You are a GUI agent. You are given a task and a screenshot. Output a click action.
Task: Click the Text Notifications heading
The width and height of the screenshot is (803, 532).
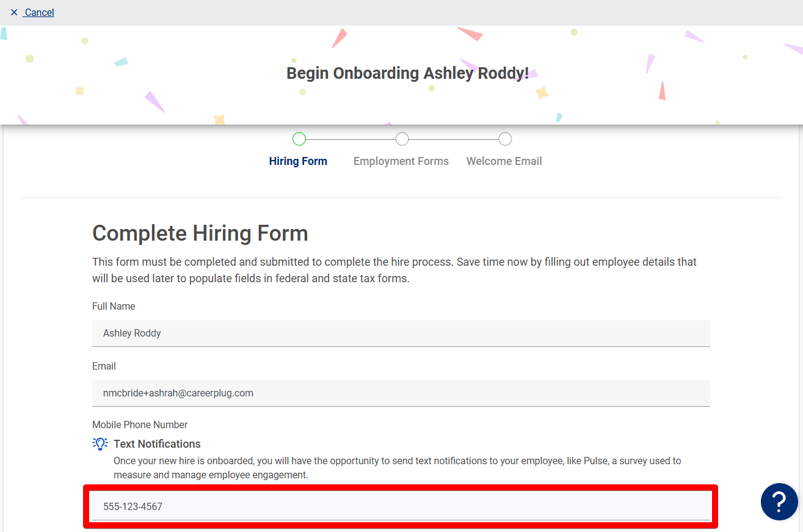(x=157, y=443)
